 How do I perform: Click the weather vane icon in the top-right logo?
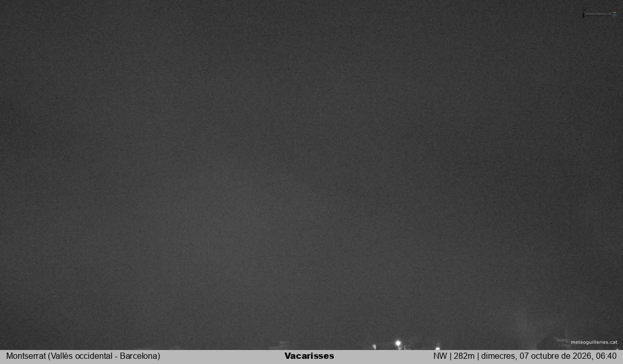(x=584, y=13)
